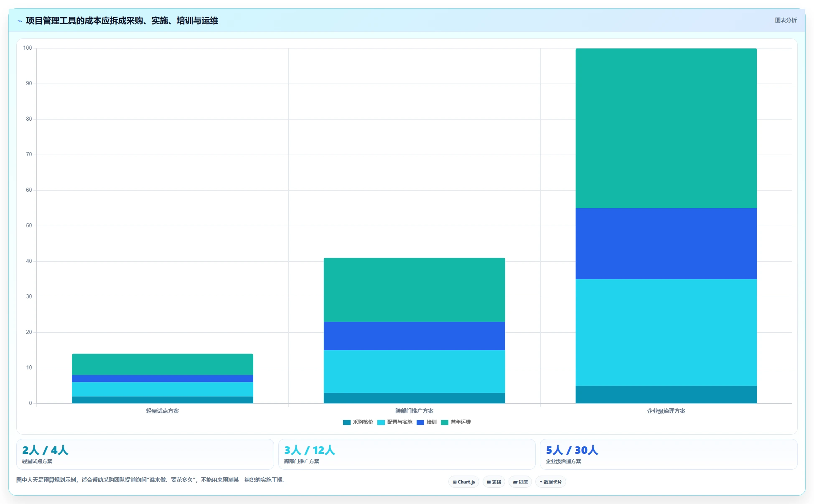Click the 轻量试点方案 x-axis label

[163, 411]
